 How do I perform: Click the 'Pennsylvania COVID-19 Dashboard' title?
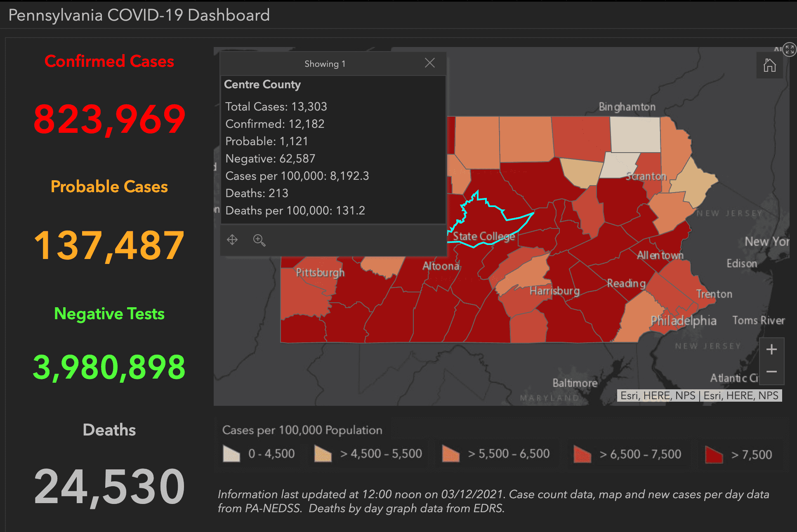click(139, 15)
